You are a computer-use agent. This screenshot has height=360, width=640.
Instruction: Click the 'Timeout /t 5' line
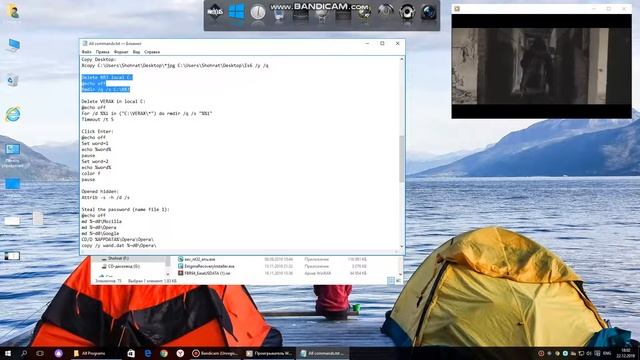pyautogui.click(x=98, y=120)
